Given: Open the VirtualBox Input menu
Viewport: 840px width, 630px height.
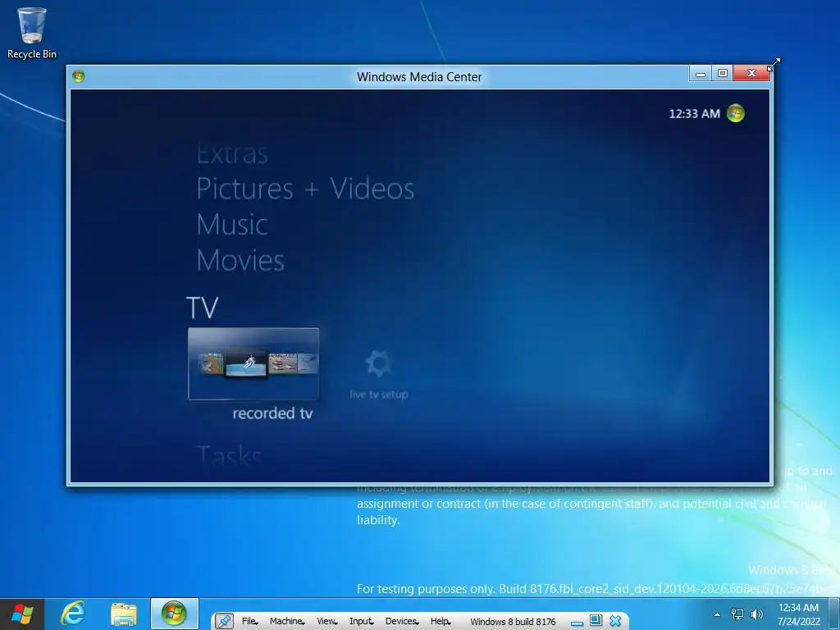Looking at the screenshot, I should tap(362, 622).
